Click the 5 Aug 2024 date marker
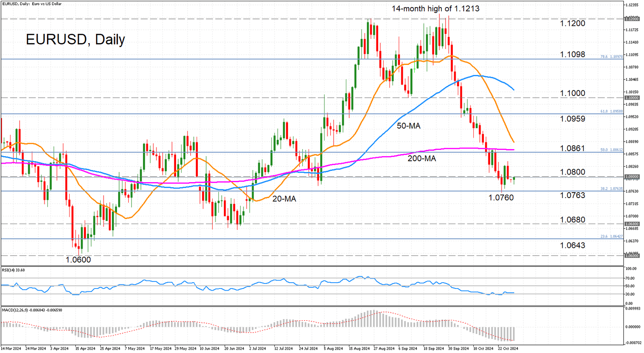Viewport: 644px width, 353px height. 334,349
